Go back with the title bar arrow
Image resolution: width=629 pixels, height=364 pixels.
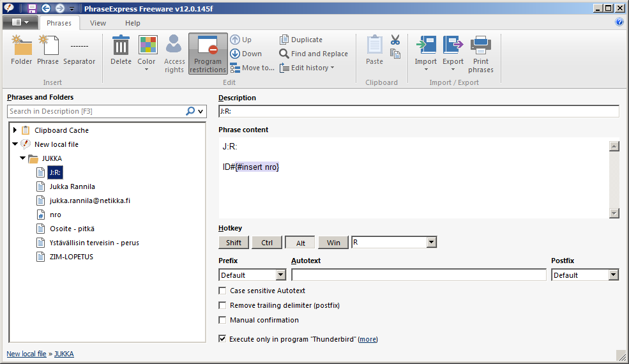point(46,8)
